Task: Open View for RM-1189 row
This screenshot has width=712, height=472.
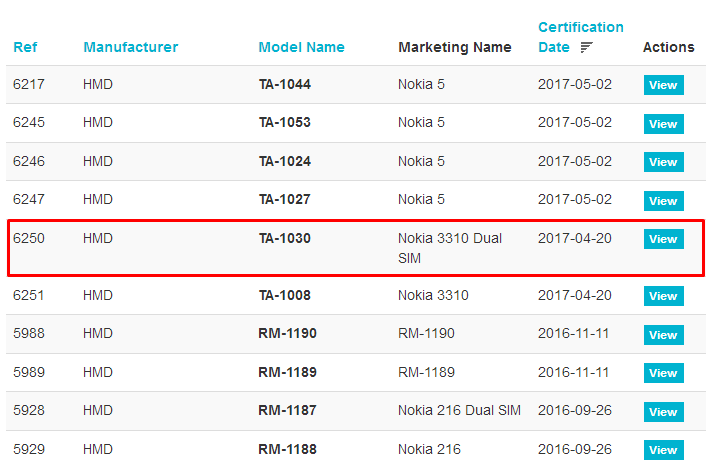Action: 663,373
